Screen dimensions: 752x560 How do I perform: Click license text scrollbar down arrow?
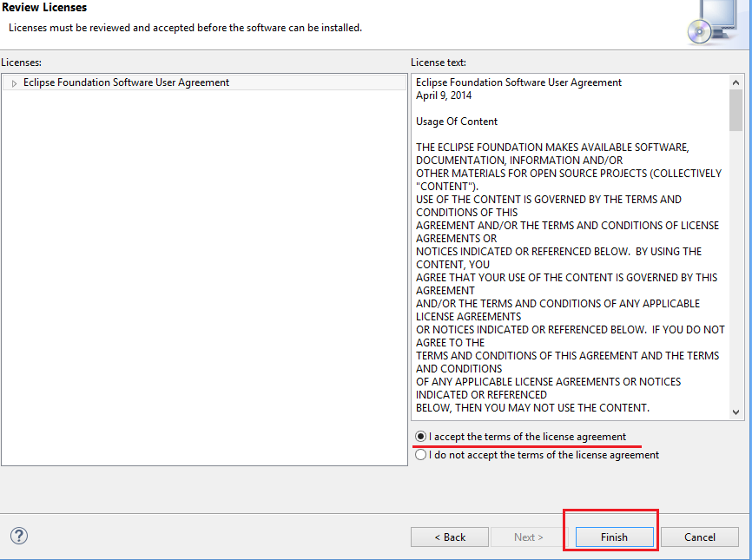736,412
